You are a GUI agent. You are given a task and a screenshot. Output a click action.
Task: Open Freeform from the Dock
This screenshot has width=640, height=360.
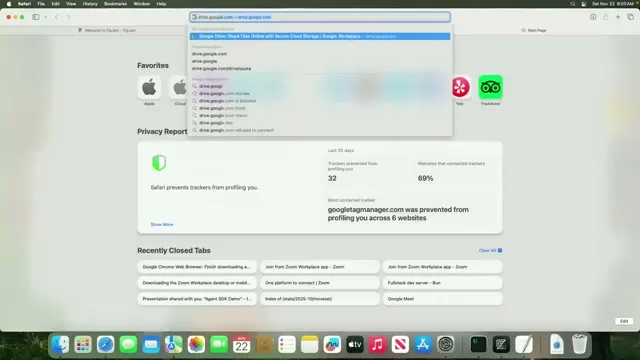pyautogui.click(x=332, y=344)
